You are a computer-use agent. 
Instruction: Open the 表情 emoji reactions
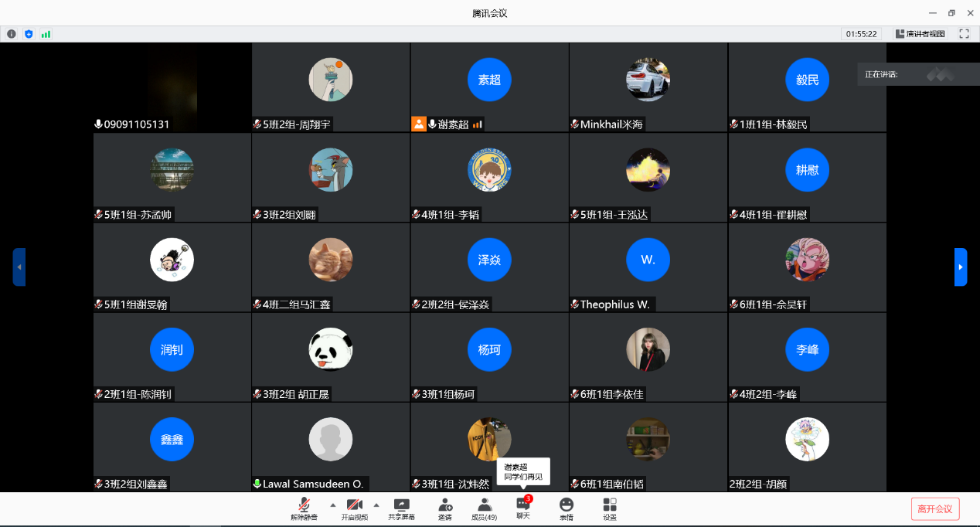click(x=567, y=508)
